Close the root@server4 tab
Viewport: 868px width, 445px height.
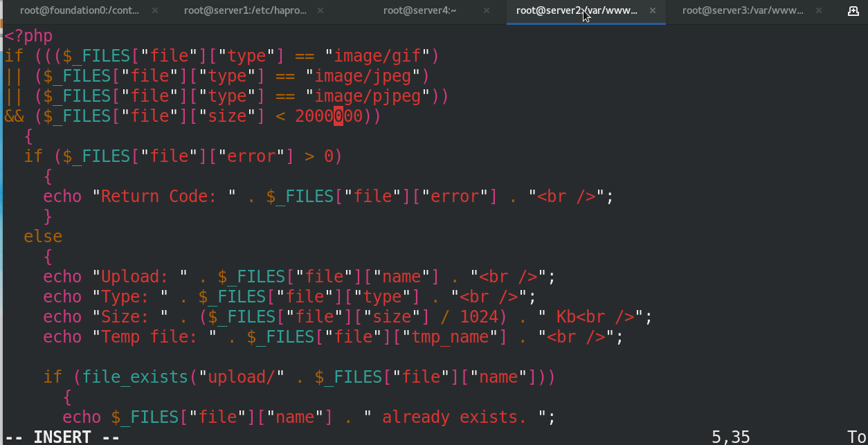[487, 11]
